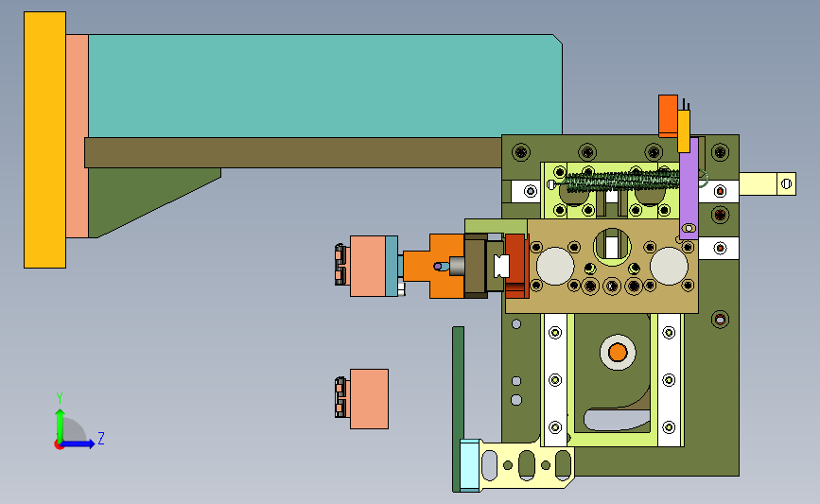Select the purple vertical bar
The image size is (820, 504).
click(689, 188)
